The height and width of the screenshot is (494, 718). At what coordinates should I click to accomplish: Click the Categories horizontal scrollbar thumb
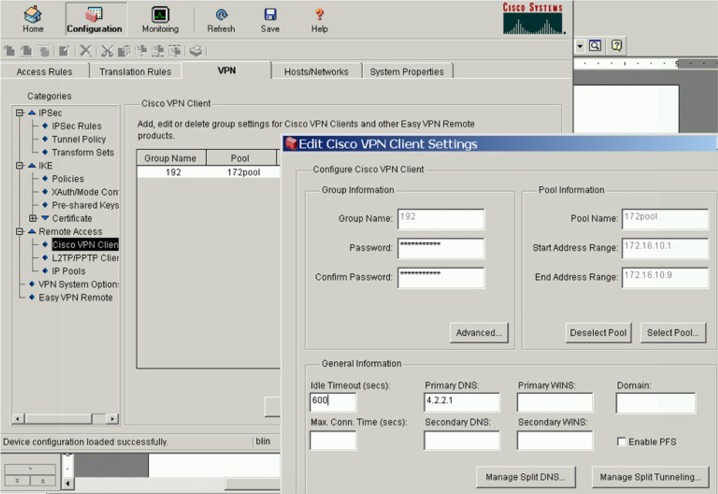point(59,418)
